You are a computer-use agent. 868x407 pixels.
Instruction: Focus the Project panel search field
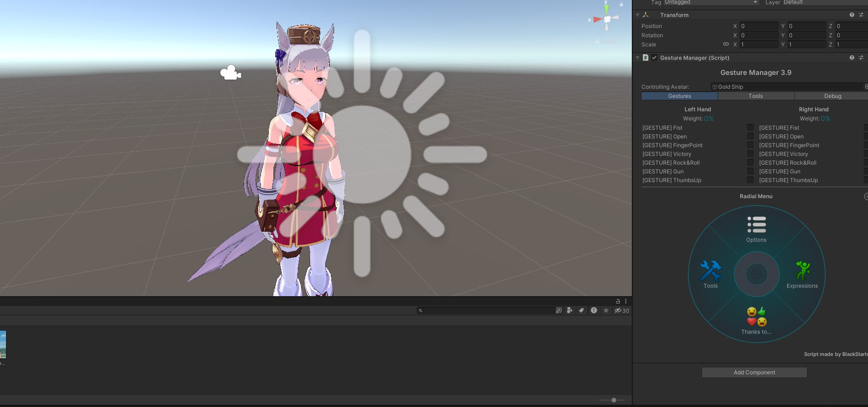[x=486, y=310]
